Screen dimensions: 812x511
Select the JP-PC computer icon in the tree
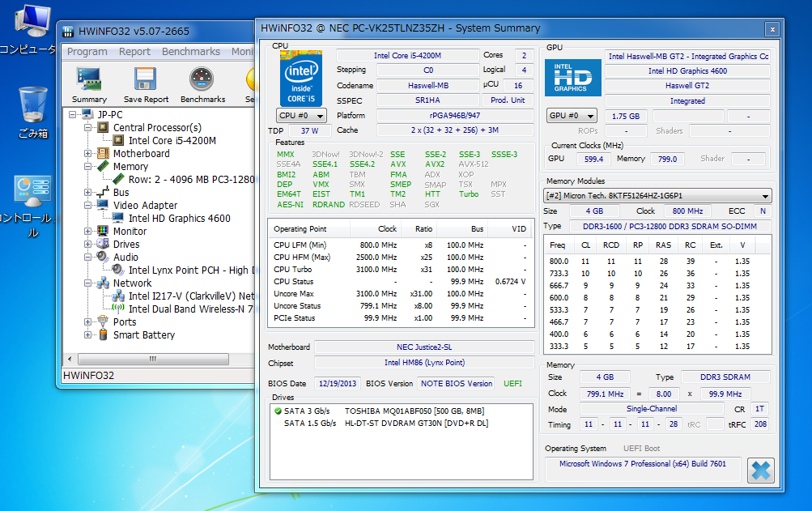click(x=87, y=114)
